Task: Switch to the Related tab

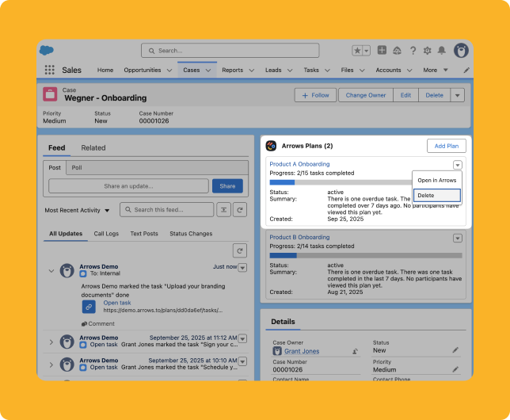Action: (93, 148)
